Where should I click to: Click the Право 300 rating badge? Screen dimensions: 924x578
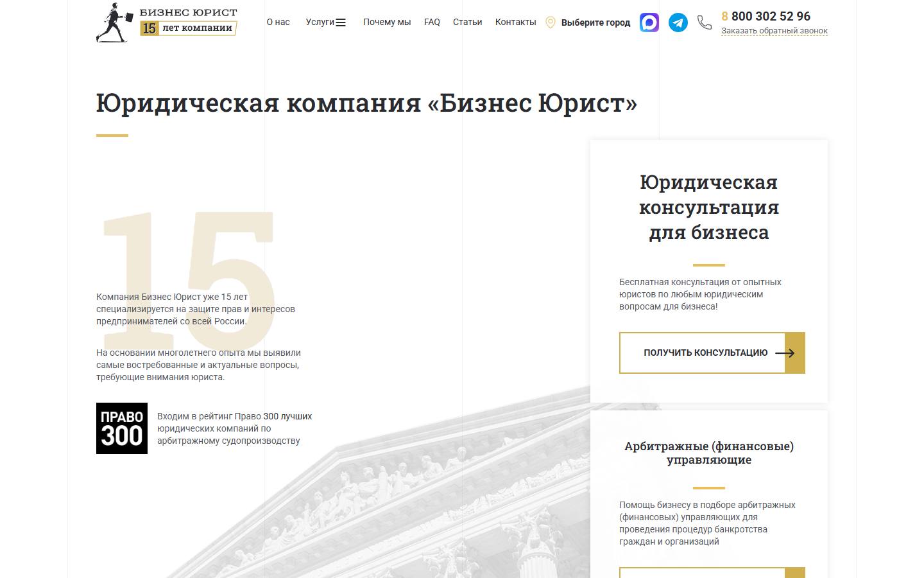coord(122,428)
